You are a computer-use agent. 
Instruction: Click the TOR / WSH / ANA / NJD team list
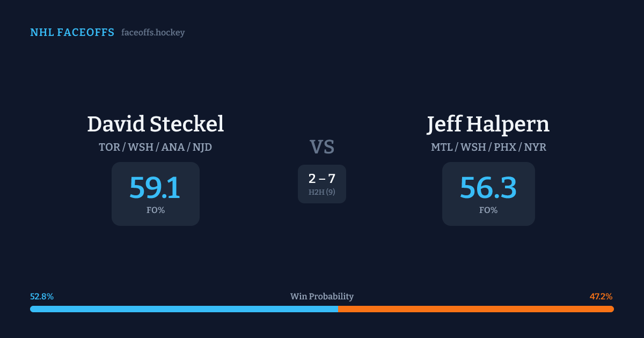[x=155, y=147]
